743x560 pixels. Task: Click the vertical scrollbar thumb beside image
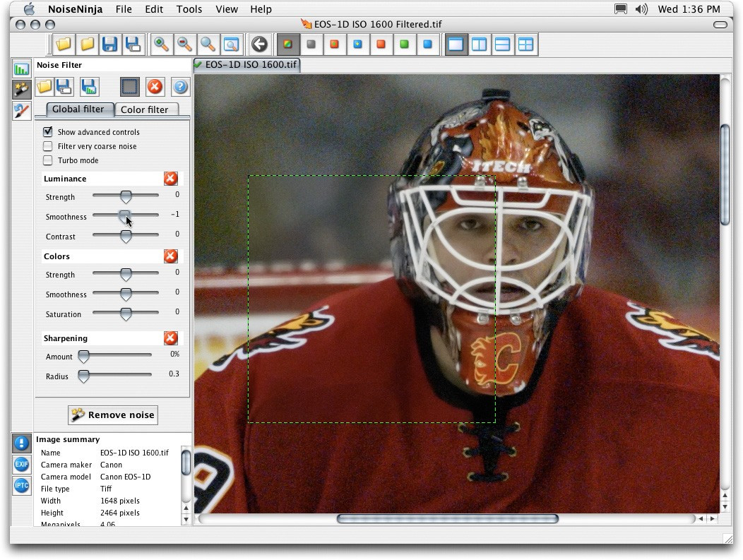pyautogui.click(x=725, y=174)
